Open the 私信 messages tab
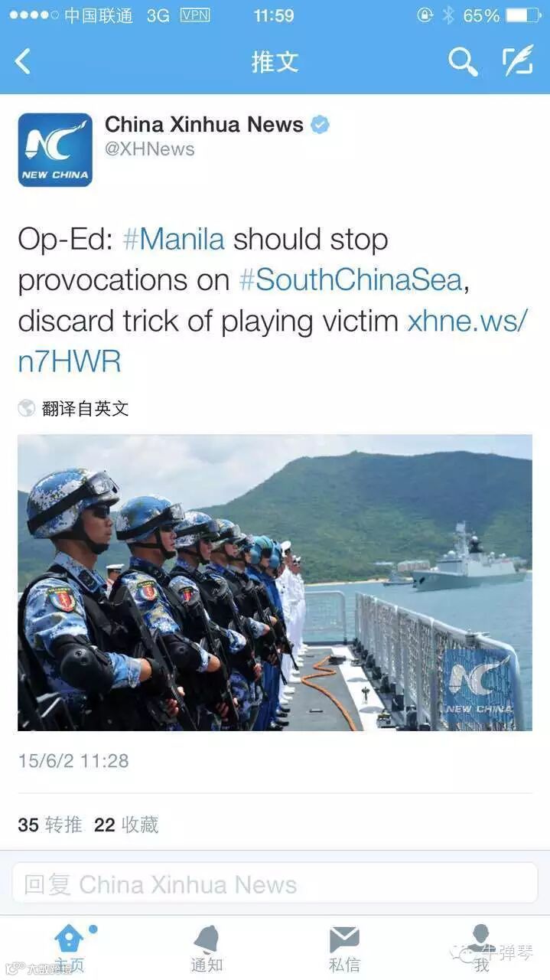This screenshot has width=550, height=980. pos(344,949)
